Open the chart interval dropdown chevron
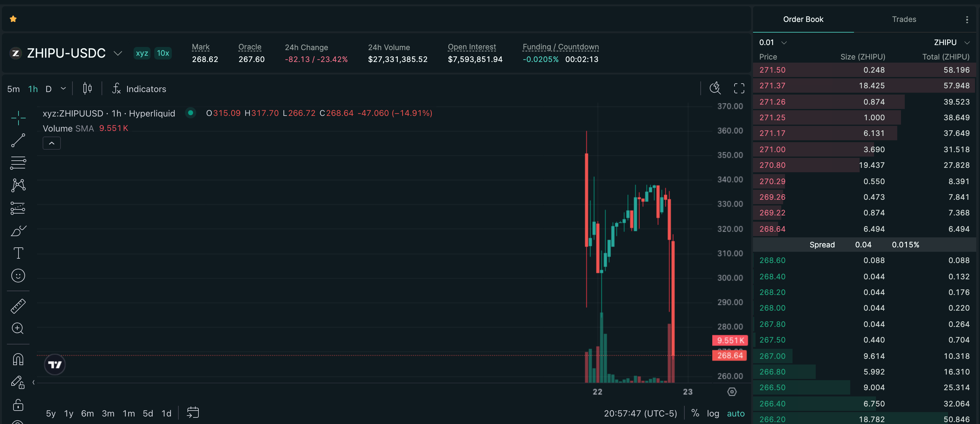This screenshot has width=980, height=424. click(x=63, y=89)
